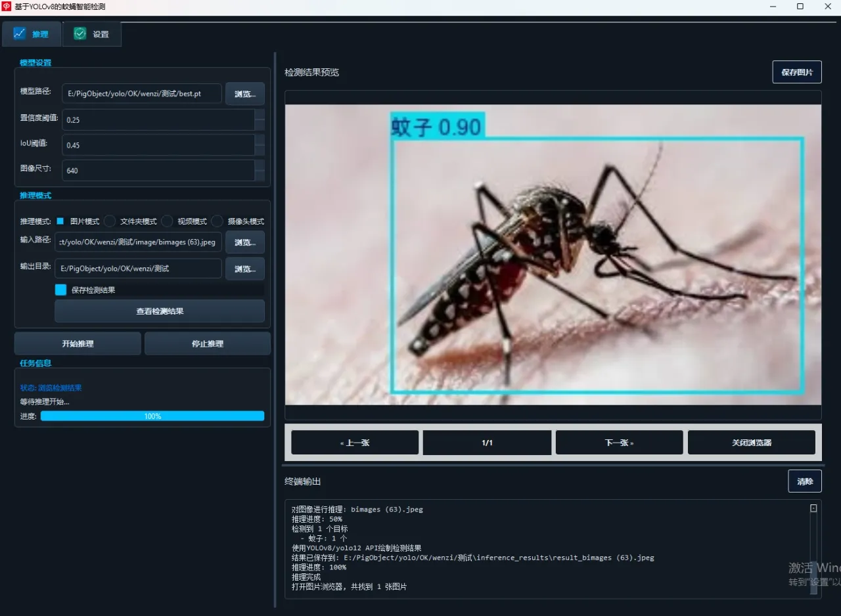Go to next image with 下一张
841x616 pixels.
click(x=619, y=443)
